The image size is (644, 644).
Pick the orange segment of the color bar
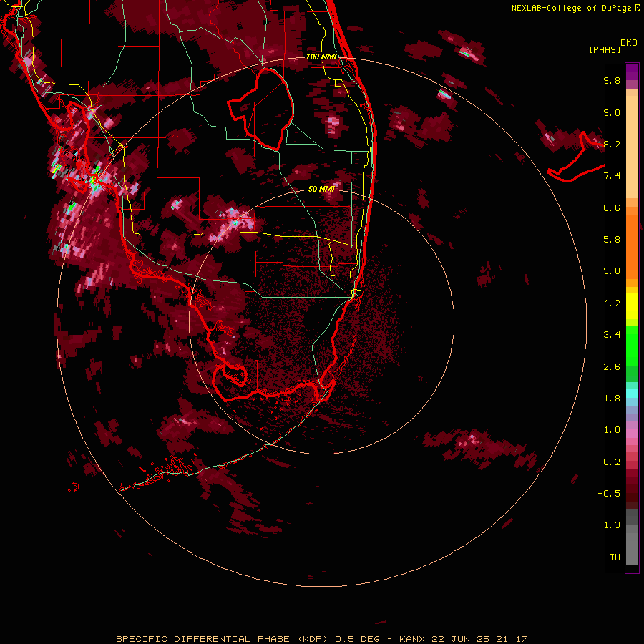click(632, 246)
